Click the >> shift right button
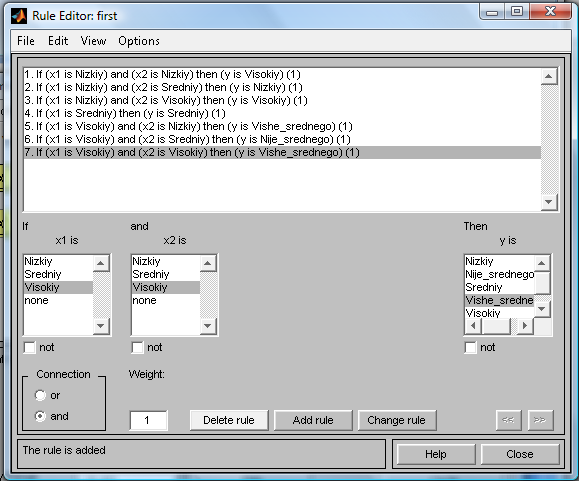579x481 pixels. pos(541,420)
